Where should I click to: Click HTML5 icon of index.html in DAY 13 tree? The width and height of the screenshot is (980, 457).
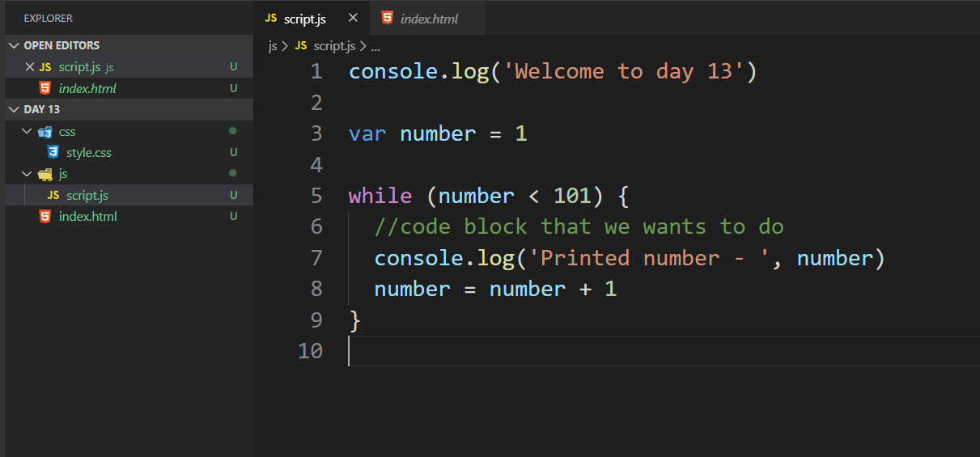[x=45, y=217]
